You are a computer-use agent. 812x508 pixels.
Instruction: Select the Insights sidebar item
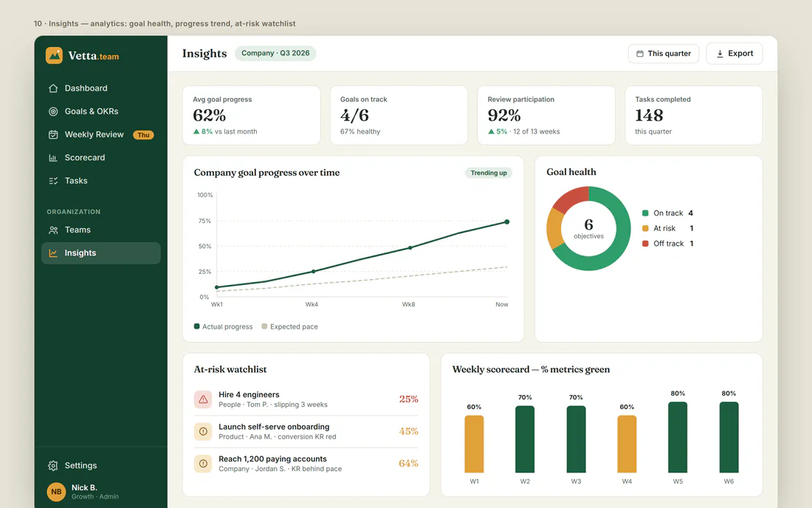101,253
